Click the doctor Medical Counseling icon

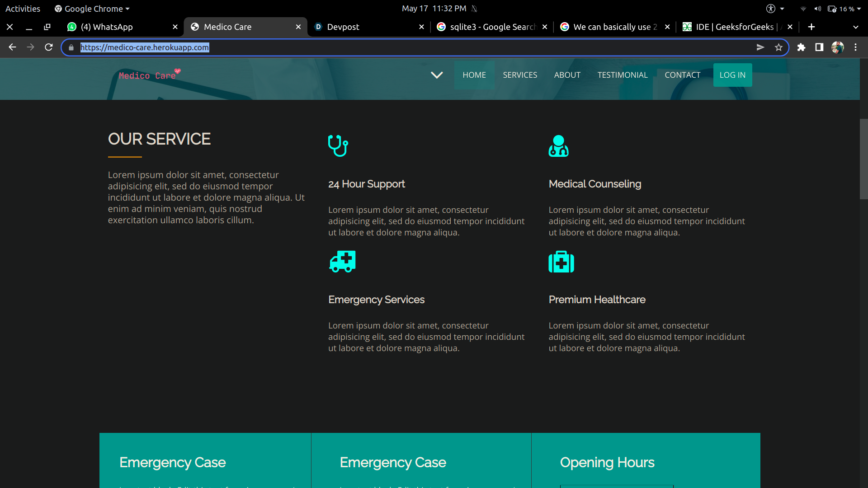click(x=558, y=145)
